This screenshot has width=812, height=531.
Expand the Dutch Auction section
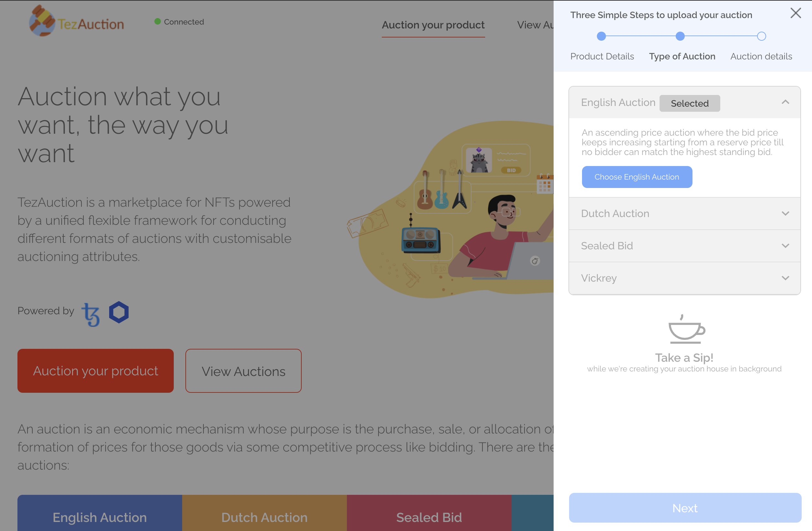785,213
